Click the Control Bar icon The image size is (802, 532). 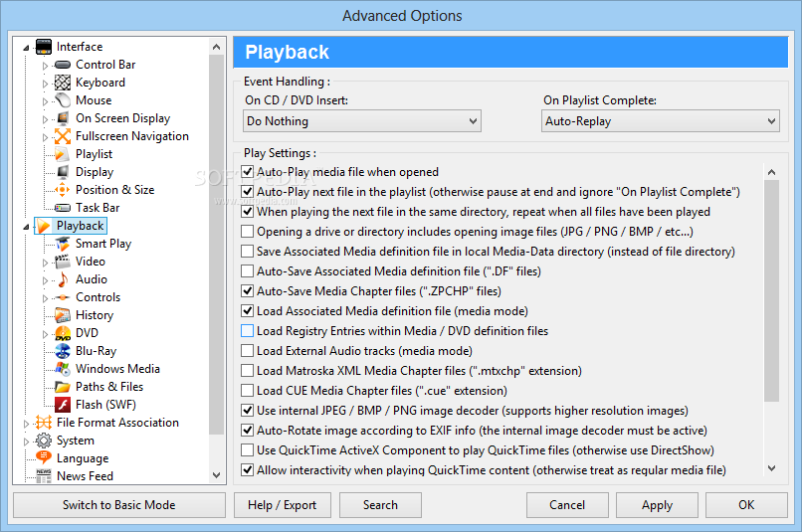[63, 65]
